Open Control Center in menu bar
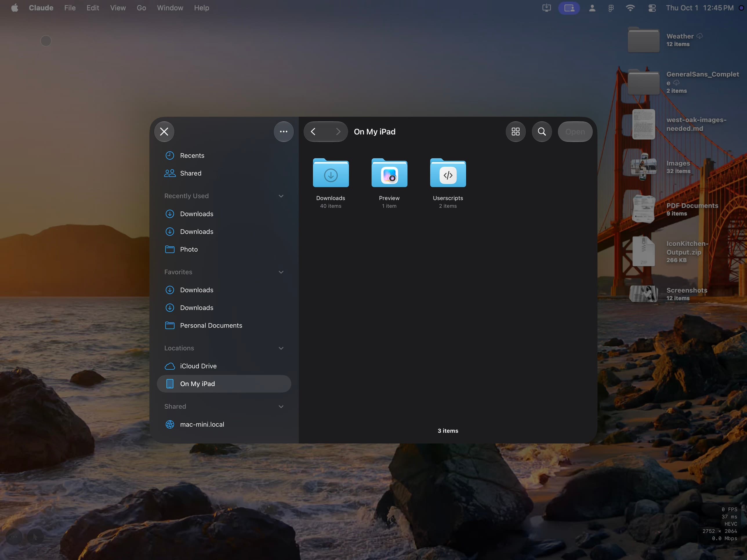This screenshot has width=747, height=560. [652, 8]
